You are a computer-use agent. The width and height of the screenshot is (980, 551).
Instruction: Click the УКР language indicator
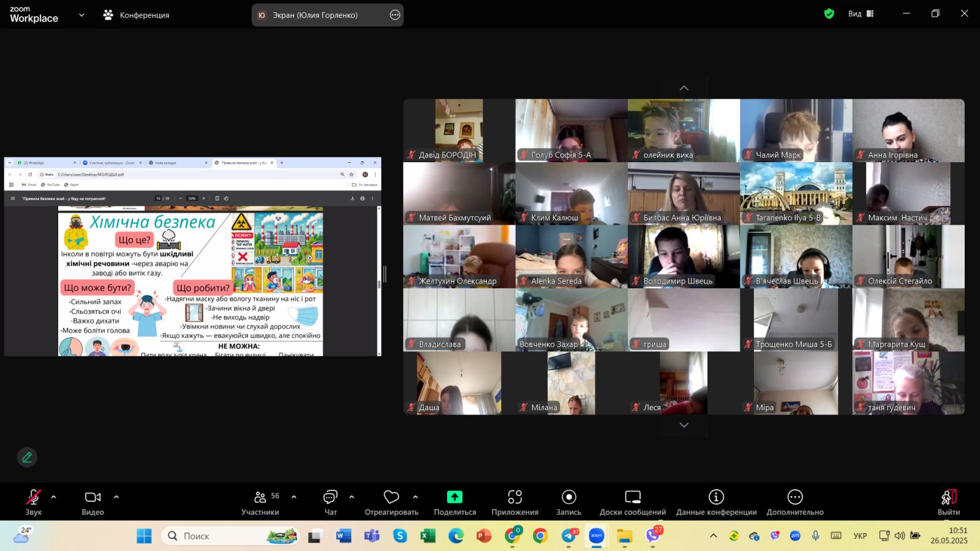860,536
